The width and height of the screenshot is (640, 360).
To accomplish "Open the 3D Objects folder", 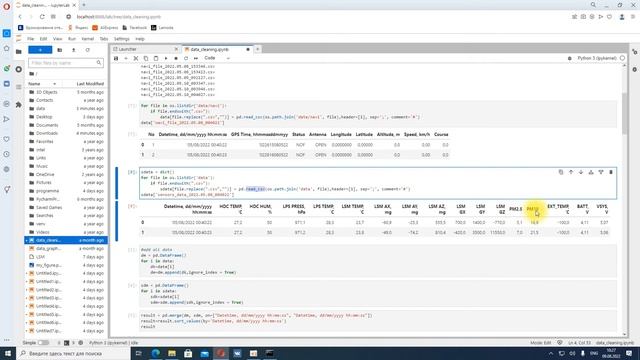I will (x=66, y=92).
